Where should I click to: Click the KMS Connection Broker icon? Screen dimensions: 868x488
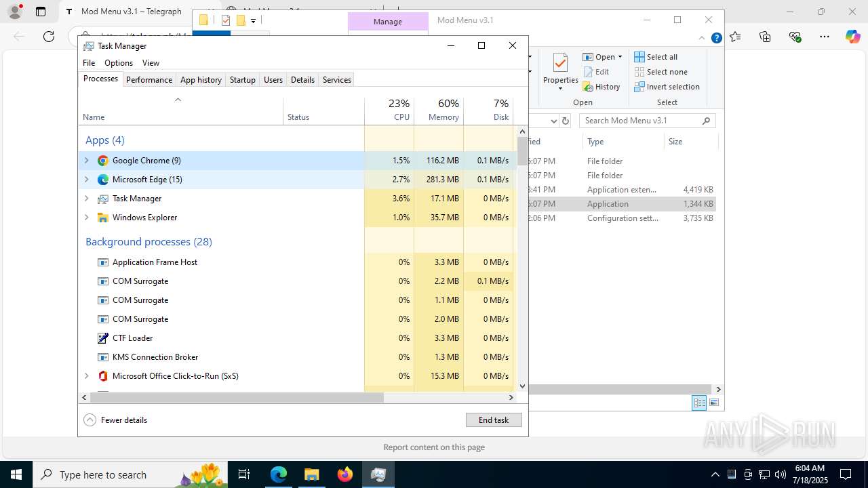(x=103, y=357)
